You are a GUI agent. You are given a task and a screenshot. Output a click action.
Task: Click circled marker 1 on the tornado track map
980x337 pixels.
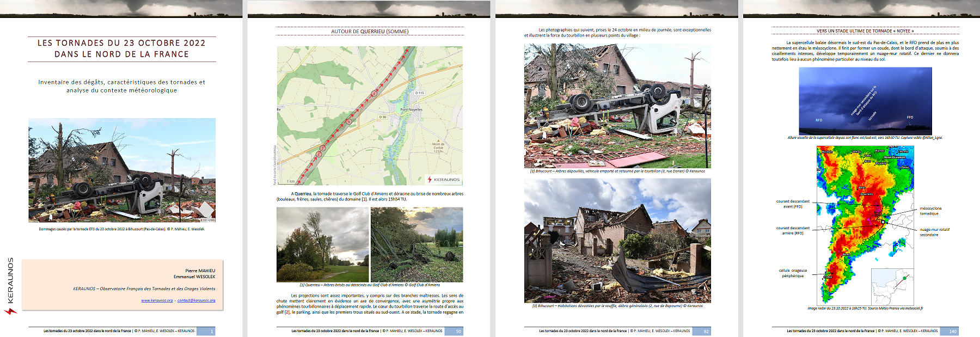[x=318, y=154]
